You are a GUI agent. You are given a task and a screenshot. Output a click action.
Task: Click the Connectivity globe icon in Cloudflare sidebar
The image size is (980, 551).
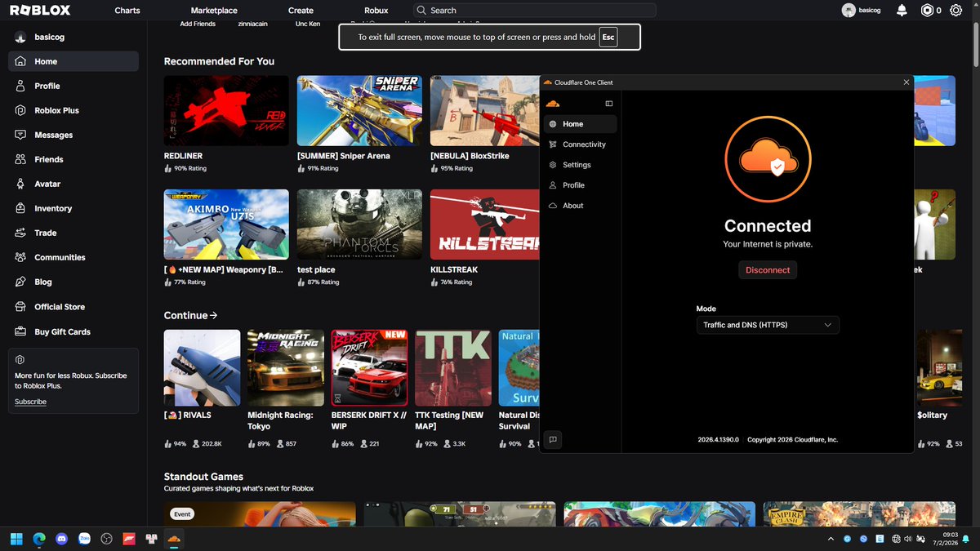(553, 144)
